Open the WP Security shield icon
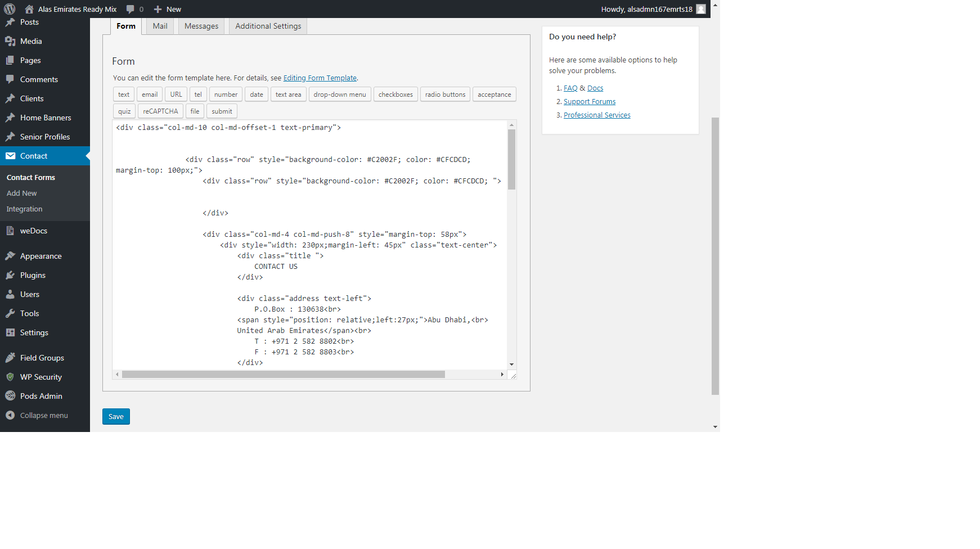The image size is (980, 549). pos(10,377)
